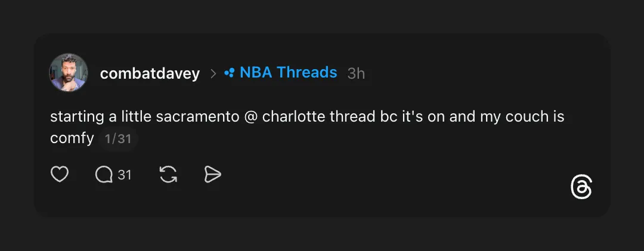
Task: Share the post with paper plane icon
Action: [x=212, y=175]
